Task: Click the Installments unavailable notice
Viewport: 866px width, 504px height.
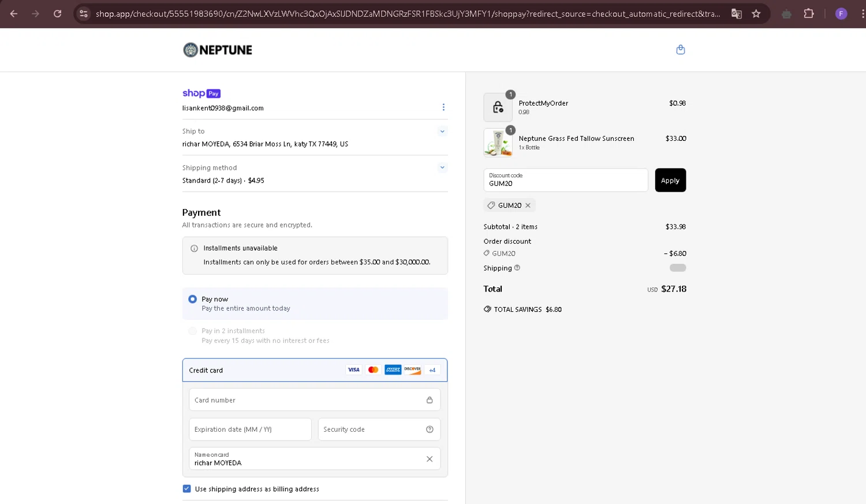Action: coord(315,255)
